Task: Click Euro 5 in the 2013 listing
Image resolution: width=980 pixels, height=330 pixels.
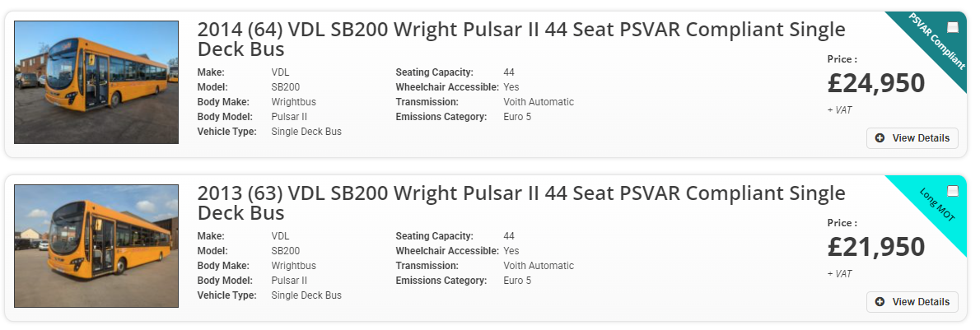Action: pyautogui.click(x=517, y=281)
